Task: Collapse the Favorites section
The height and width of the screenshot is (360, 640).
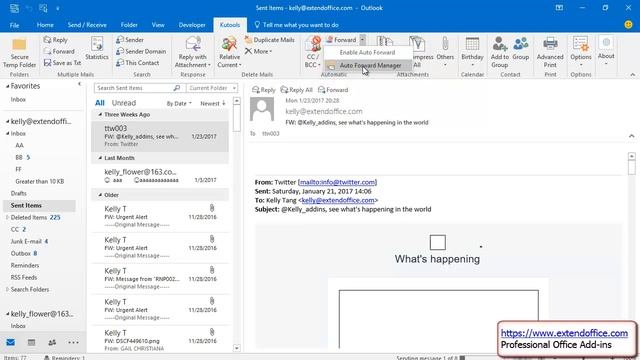Action: 7,86
